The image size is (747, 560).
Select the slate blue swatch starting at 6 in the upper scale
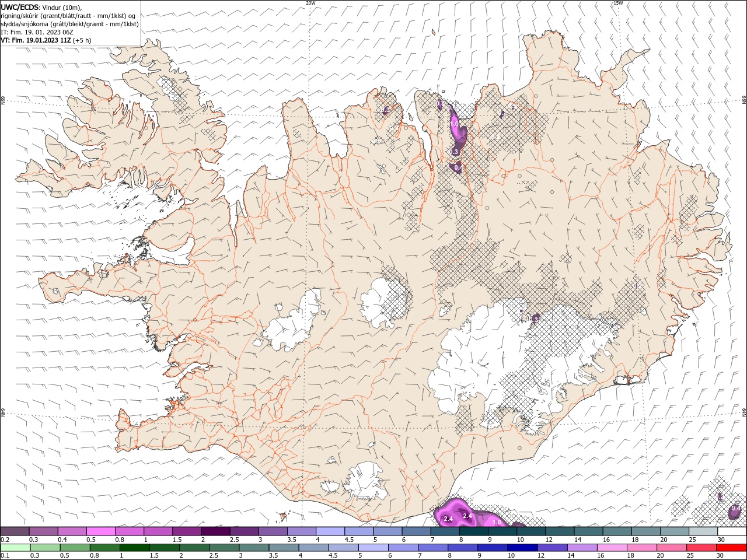417,531
